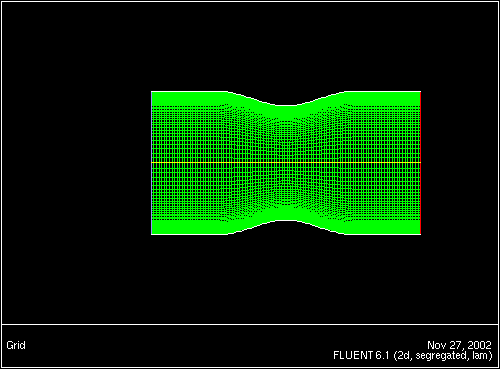This screenshot has width=500, height=369.
Task: Click the "Grid" label in the caption
Action: click(16, 345)
